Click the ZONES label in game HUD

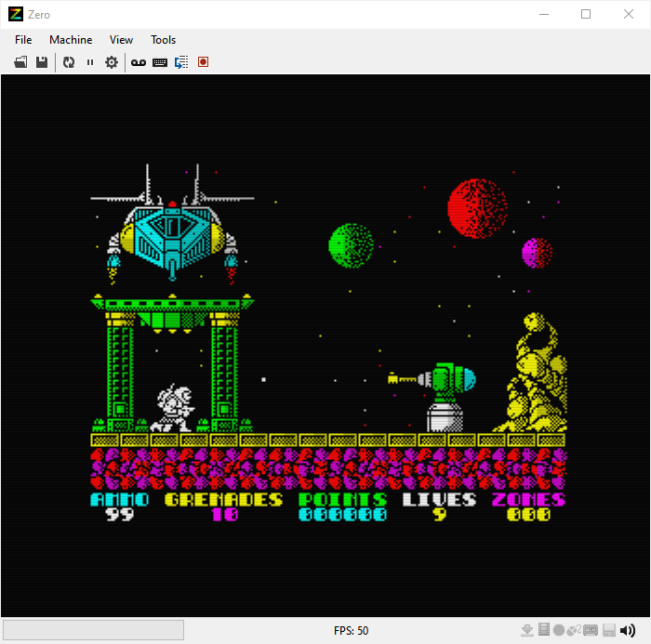[x=528, y=499]
